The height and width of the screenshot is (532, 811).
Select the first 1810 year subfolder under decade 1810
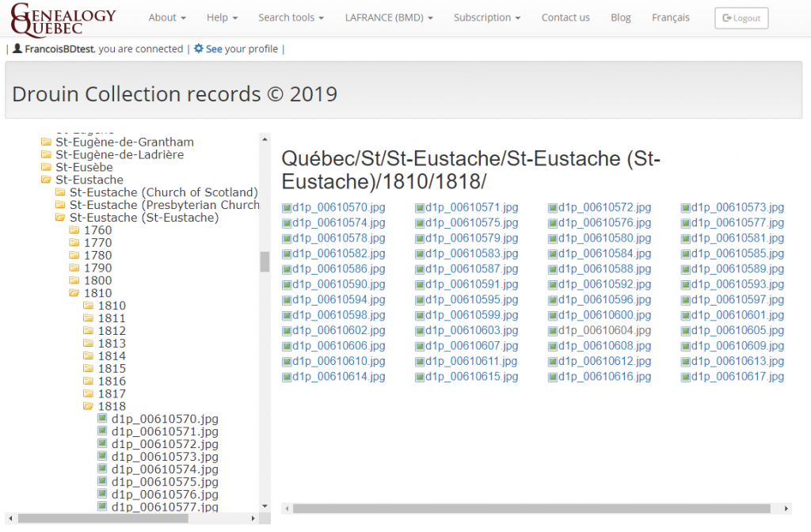[x=112, y=306]
